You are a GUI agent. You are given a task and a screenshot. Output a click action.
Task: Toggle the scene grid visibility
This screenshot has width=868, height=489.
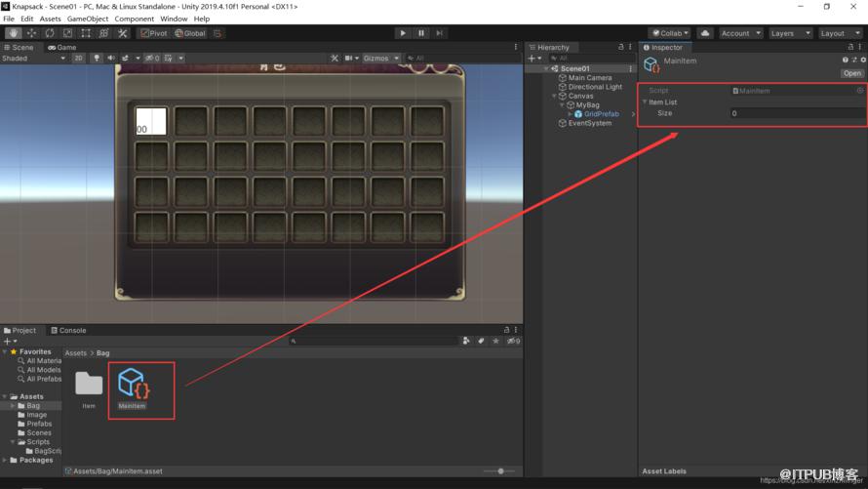point(169,59)
